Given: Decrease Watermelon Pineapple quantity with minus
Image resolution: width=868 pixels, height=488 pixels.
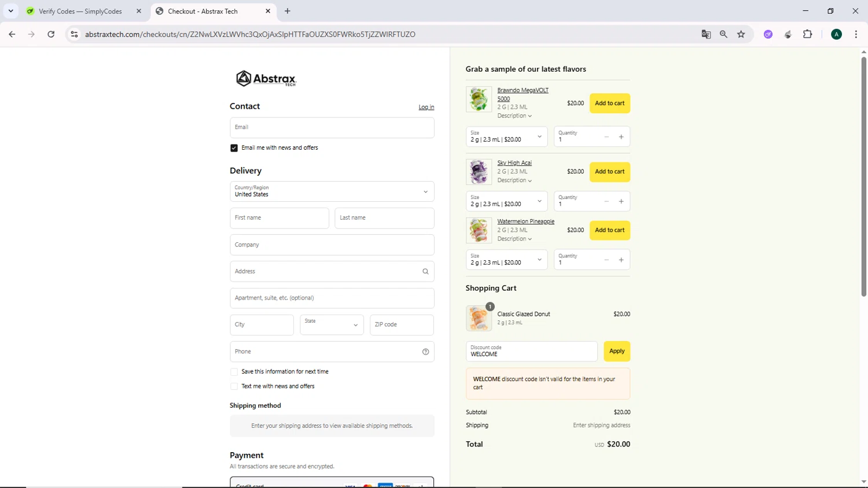Looking at the screenshot, I should [606, 260].
